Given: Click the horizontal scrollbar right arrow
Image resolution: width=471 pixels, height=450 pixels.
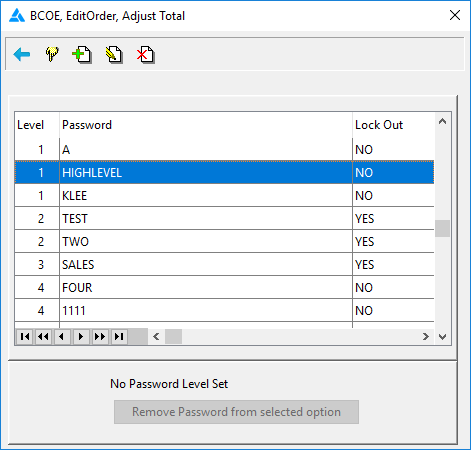Looking at the screenshot, I should tap(426, 337).
